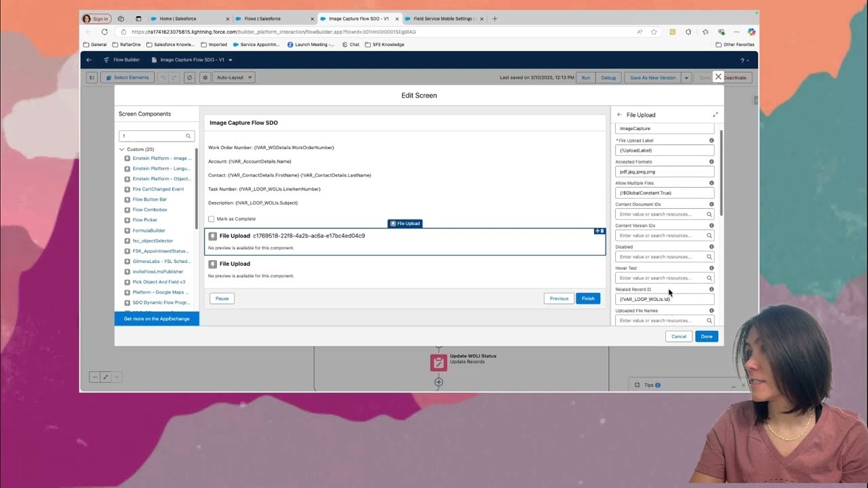
Task: Open a new browser tab
Action: [494, 19]
